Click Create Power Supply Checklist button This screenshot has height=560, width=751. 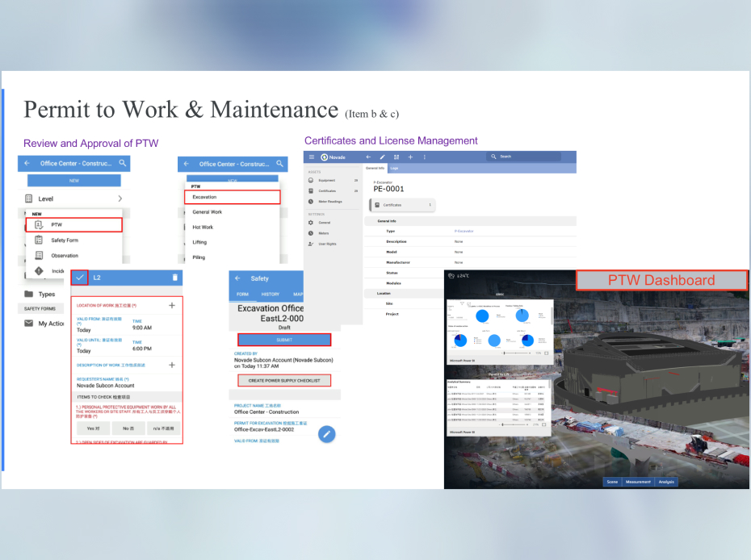283,380
